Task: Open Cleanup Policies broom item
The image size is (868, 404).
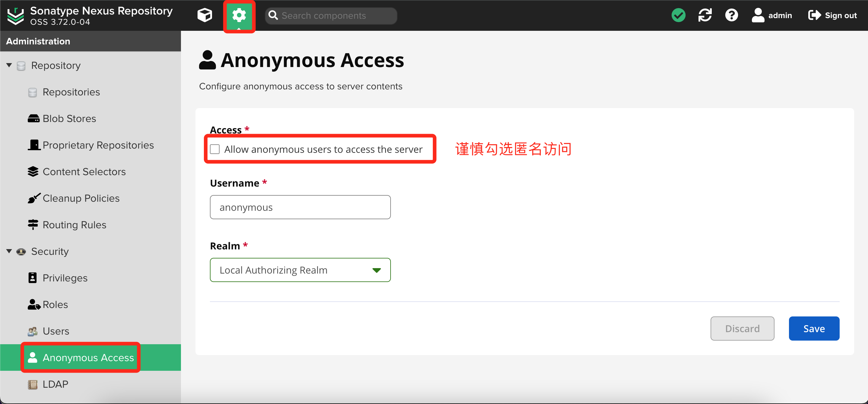Action: [x=81, y=198]
